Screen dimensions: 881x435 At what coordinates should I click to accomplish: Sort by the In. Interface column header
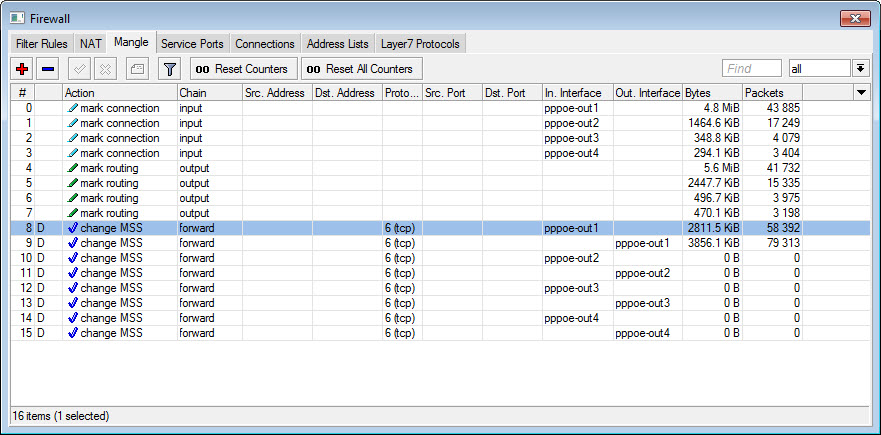[577, 93]
